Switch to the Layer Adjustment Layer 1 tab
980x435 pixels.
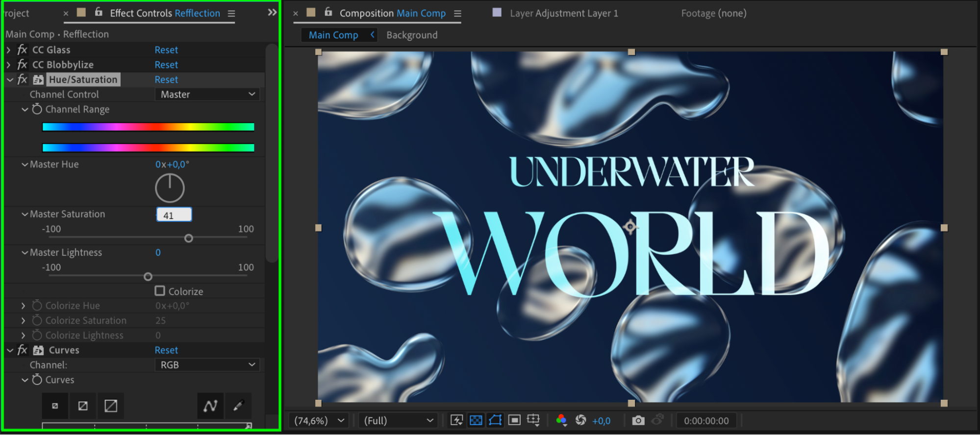point(563,13)
